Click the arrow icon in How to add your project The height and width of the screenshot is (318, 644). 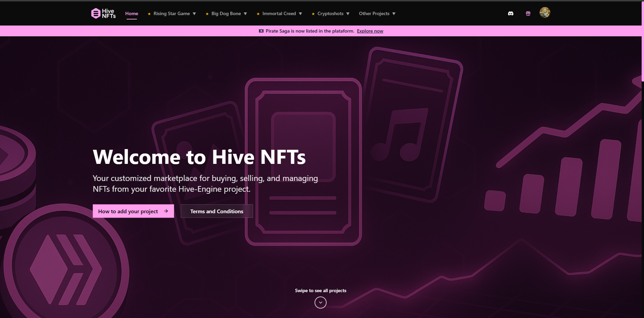click(x=166, y=211)
